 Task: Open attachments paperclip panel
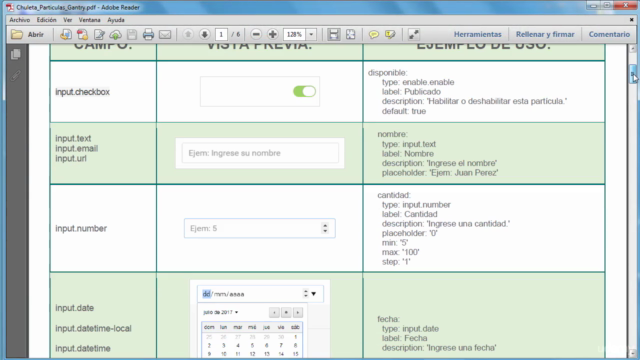(16, 76)
